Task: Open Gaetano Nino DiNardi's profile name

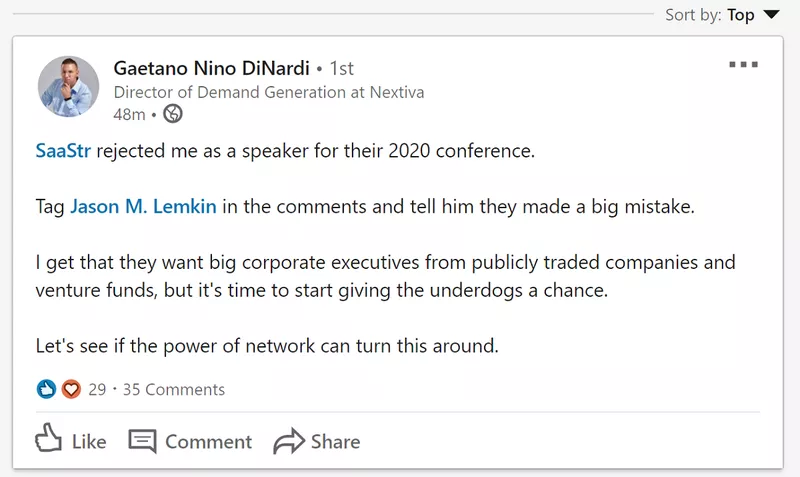Action: coord(211,68)
